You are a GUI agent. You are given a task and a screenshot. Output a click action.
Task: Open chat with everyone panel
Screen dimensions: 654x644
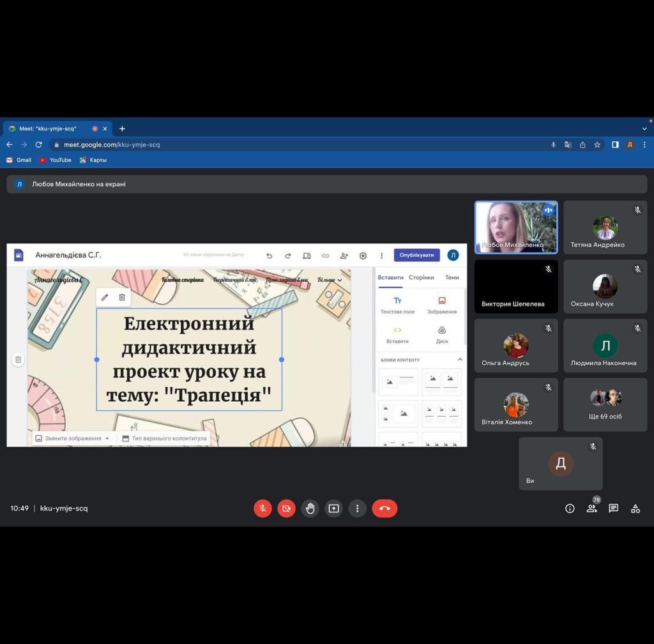(x=614, y=509)
